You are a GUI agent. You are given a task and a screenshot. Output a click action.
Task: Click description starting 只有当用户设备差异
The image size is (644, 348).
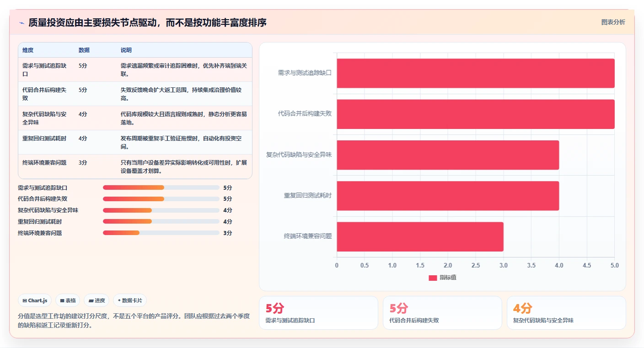[184, 166]
